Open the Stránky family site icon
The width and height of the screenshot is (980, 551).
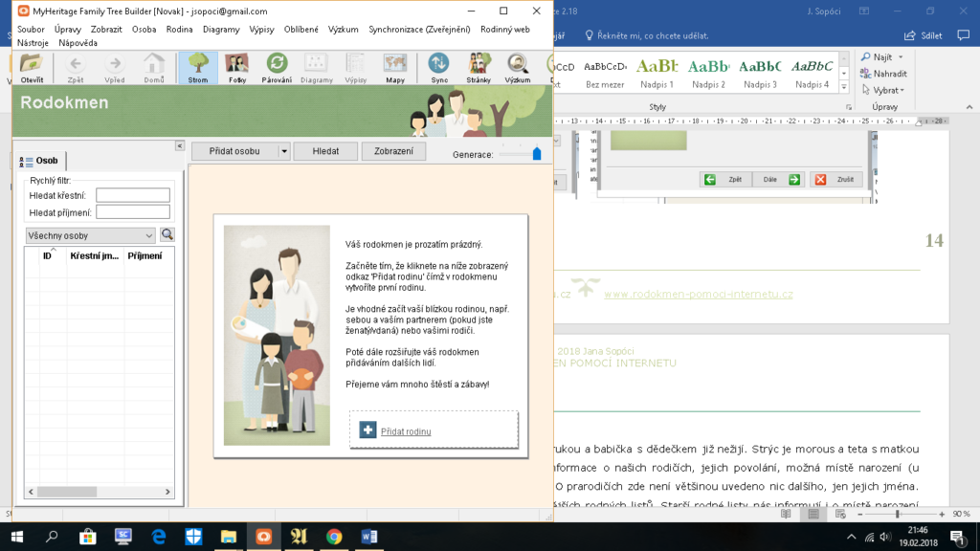pyautogui.click(x=479, y=68)
